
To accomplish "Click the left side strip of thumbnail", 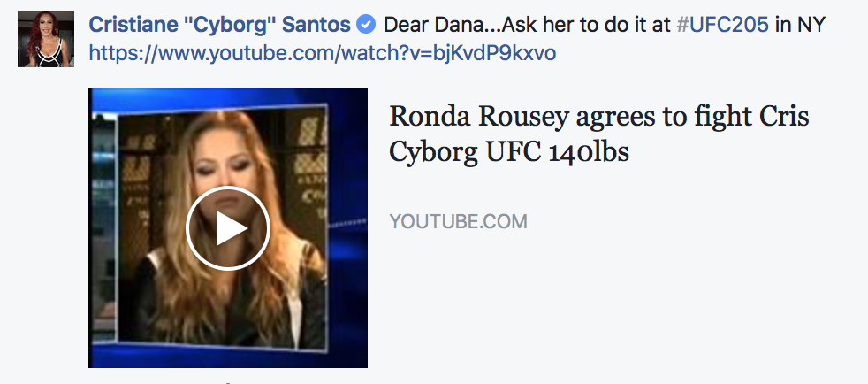I will (x=104, y=227).
